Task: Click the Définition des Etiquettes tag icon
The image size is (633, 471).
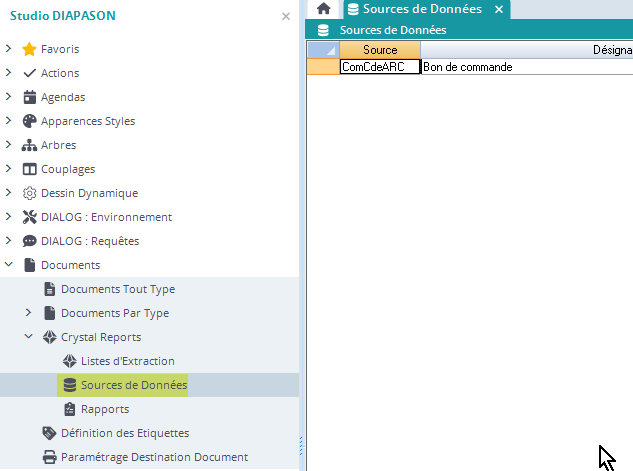Action: (49, 433)
